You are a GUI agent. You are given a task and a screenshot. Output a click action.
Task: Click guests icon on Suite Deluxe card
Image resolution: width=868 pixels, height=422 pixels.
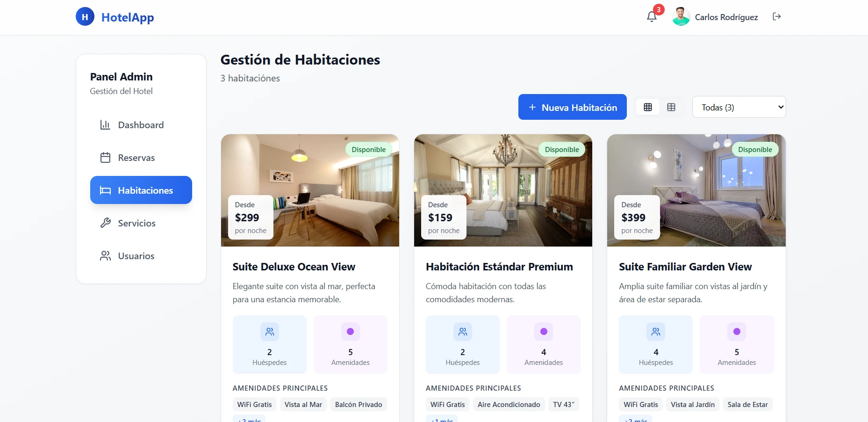270,332
